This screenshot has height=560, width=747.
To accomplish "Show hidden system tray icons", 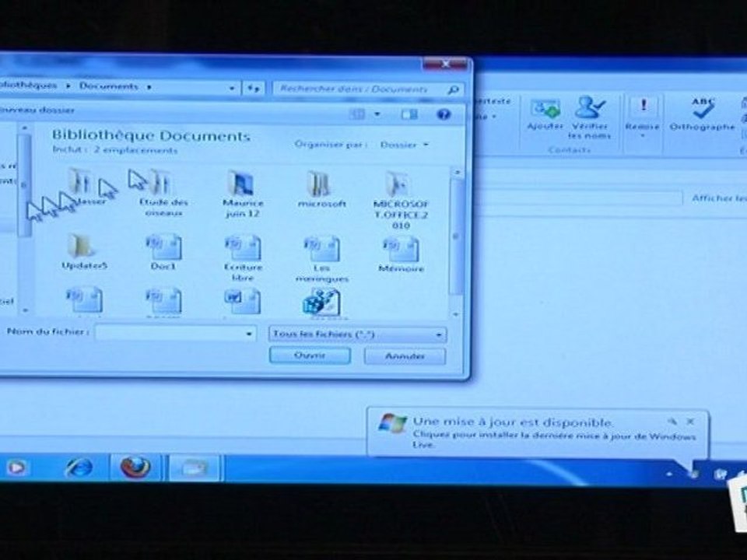I will [x=668, y=474].
